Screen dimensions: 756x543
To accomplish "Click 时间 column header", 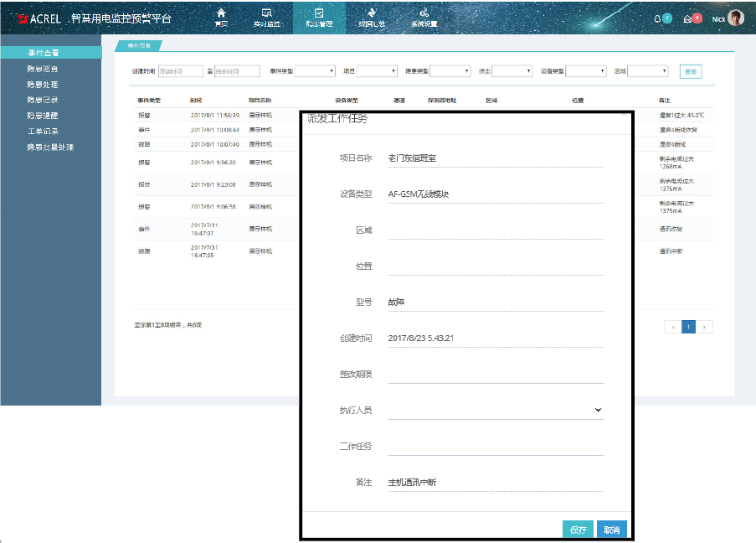I will tap(196, 101).
